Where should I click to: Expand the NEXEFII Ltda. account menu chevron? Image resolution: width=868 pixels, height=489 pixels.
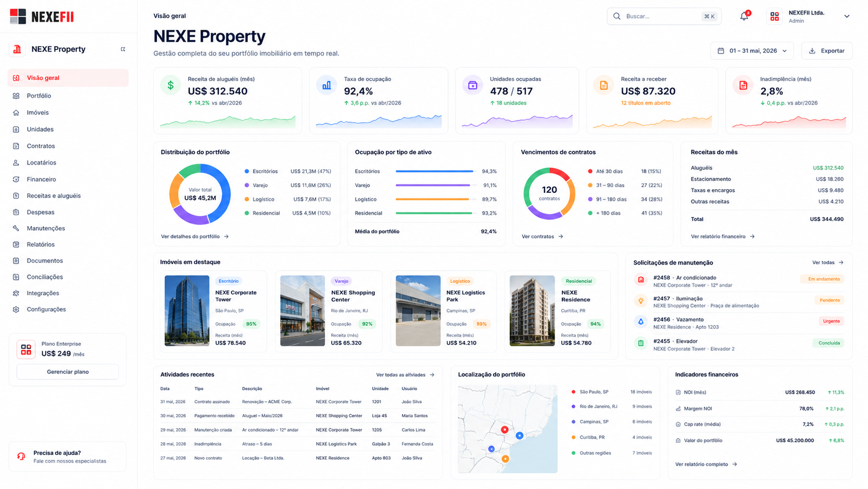(x=847, y=17)
